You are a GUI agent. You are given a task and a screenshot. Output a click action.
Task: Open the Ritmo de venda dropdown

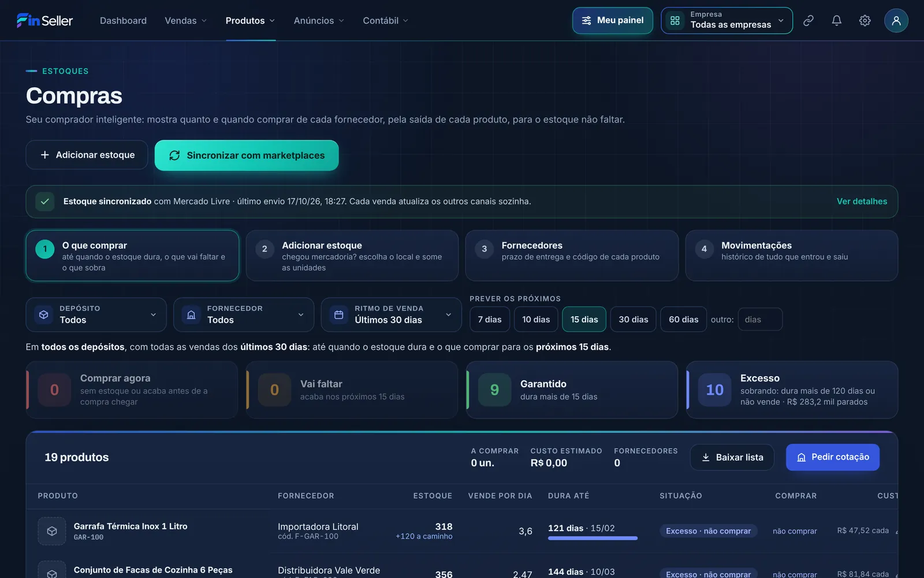point(391,315)
